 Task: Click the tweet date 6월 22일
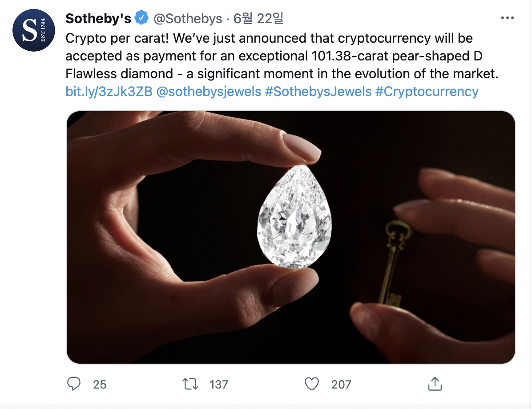(x=258, y=18)
